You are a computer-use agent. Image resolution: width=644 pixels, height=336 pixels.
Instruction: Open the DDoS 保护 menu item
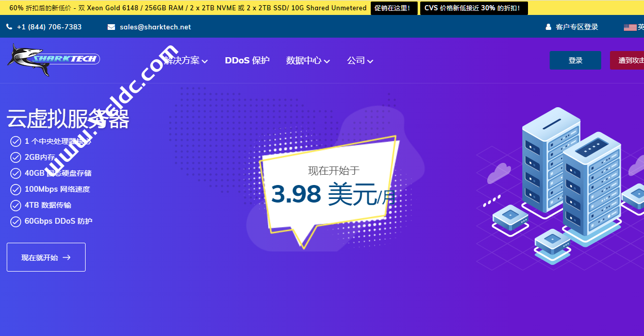pyautogui.click(x=247, y=60)
